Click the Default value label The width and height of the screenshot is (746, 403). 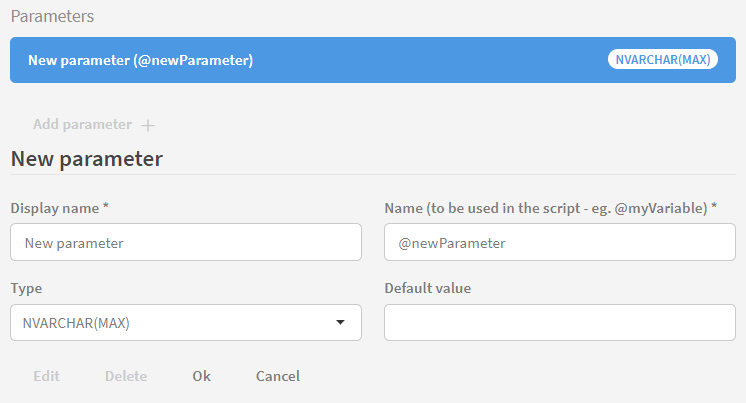[427, 288]
